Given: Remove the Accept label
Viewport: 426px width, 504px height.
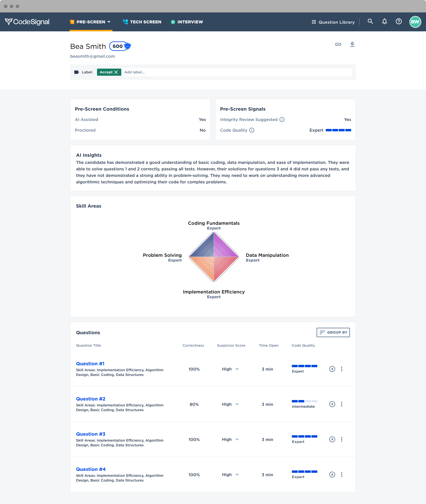Looking at the screenshot, I should pyautogui.click(x=116, y=72).
